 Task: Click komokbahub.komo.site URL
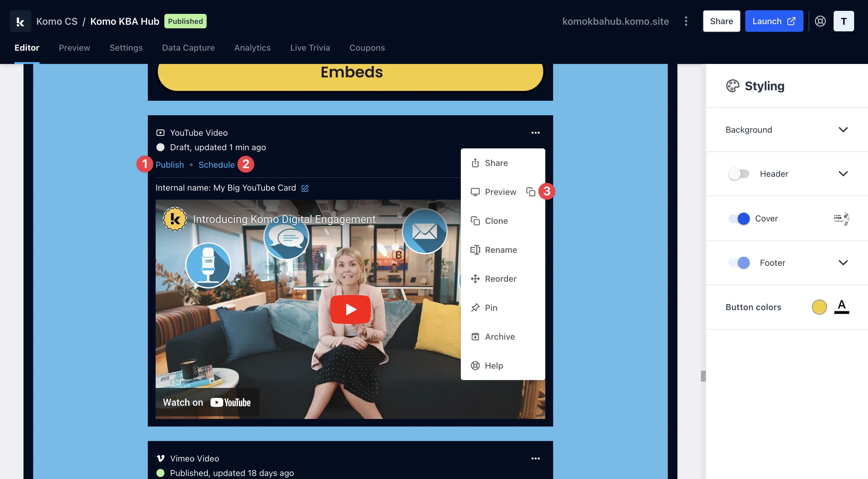tap(615, 21)
